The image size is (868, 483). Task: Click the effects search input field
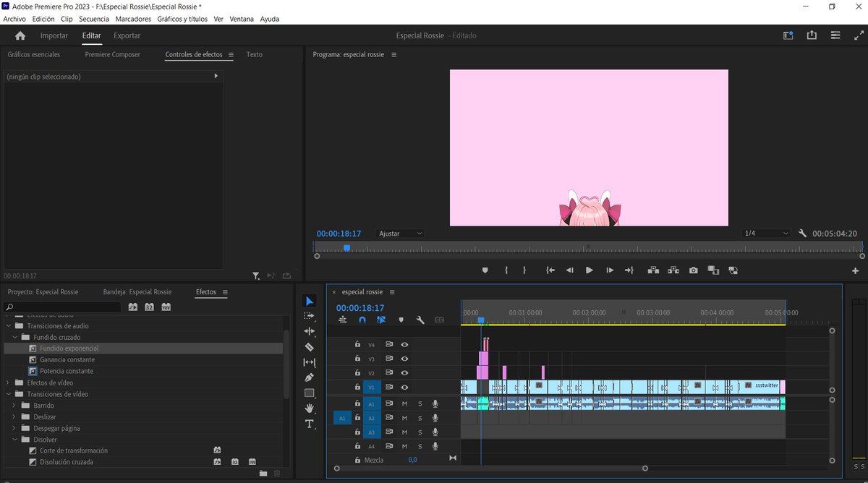pyautogui.click(x=64, y=307)
